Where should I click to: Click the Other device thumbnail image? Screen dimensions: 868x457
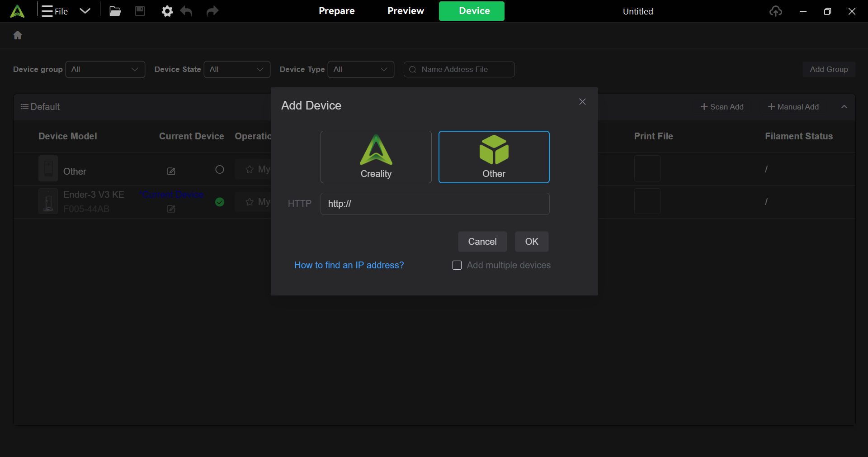(48, 168)
